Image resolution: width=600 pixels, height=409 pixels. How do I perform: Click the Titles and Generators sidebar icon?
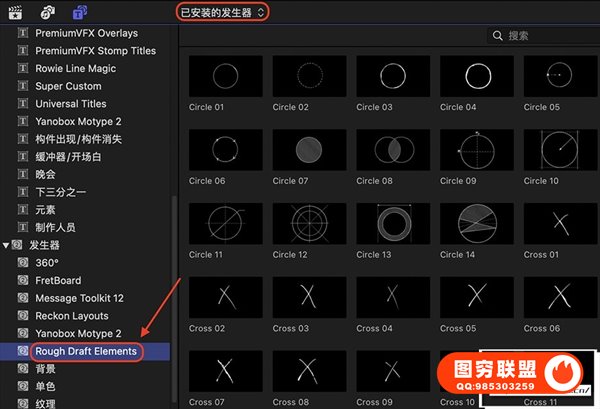point(79,12)
